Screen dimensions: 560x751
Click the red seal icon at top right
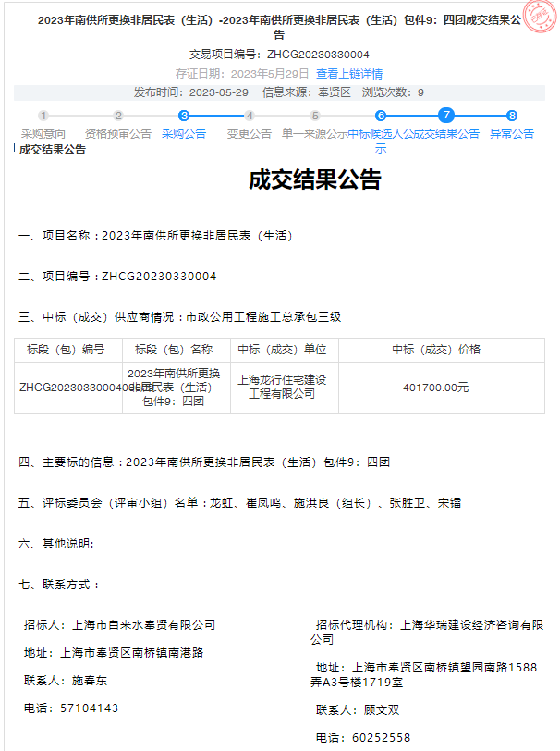point(540,18)
